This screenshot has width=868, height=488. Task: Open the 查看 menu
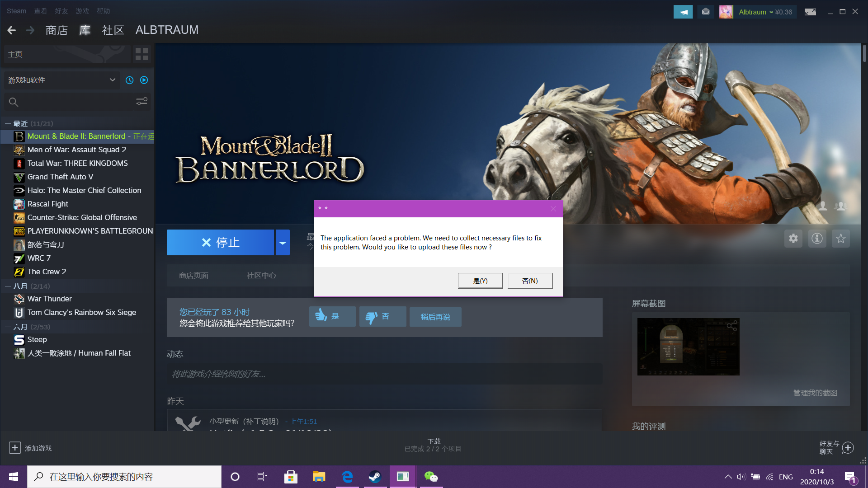pyautogui.click(x=41, y=11)
